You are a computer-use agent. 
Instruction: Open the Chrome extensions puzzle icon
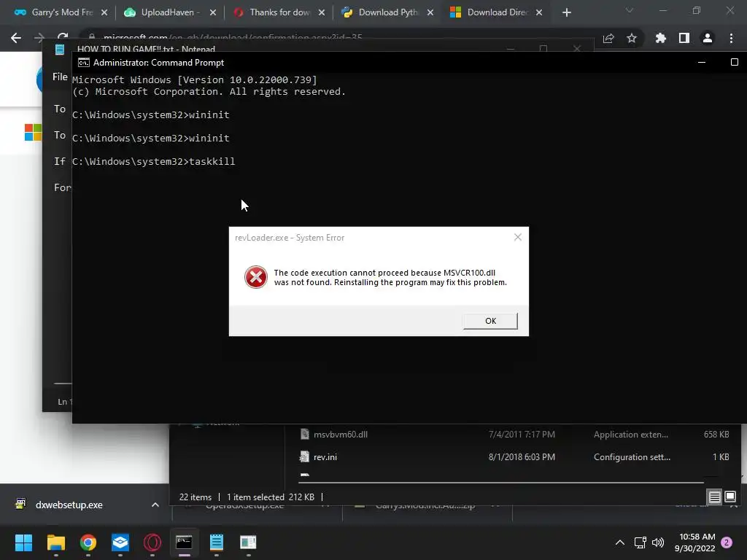(x=661, y=38)
